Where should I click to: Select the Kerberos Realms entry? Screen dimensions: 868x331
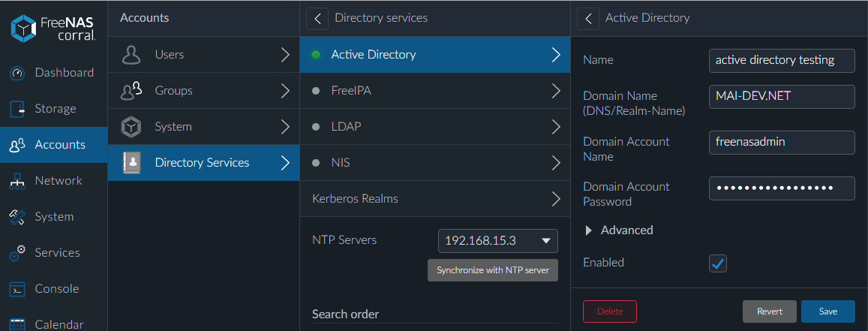(435, 199)
